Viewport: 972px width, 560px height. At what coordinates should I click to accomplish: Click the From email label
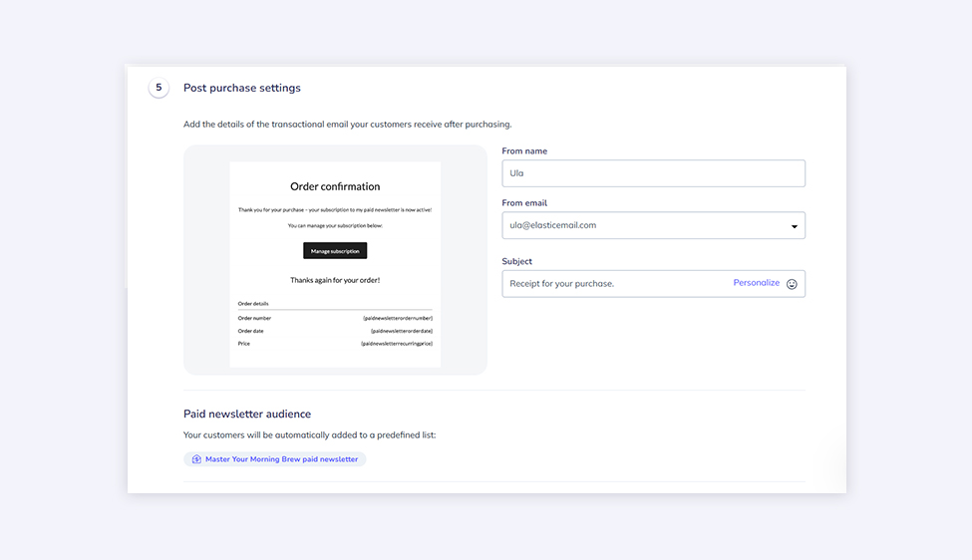[x=524, y=203]
